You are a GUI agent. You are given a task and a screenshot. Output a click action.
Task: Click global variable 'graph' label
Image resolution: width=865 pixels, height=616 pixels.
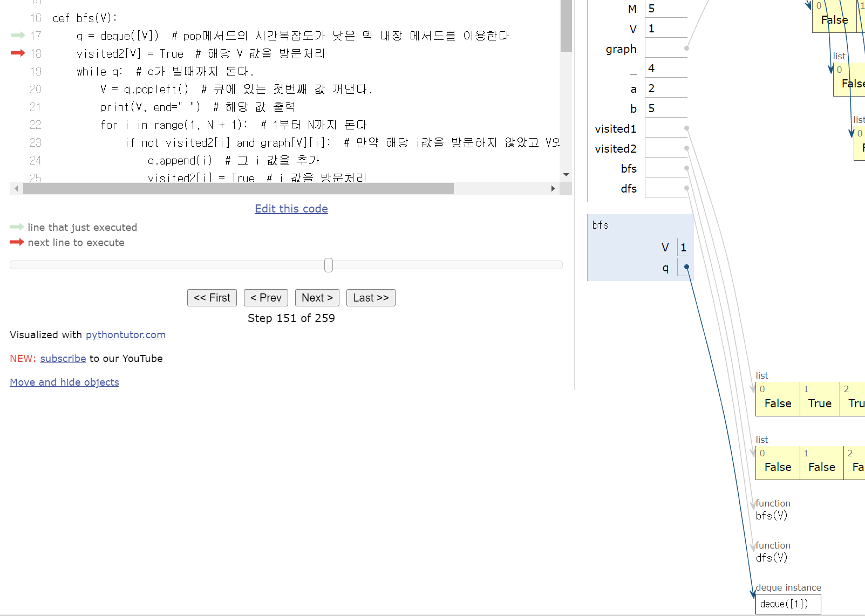pyautogui.click(x=621, y=49)
